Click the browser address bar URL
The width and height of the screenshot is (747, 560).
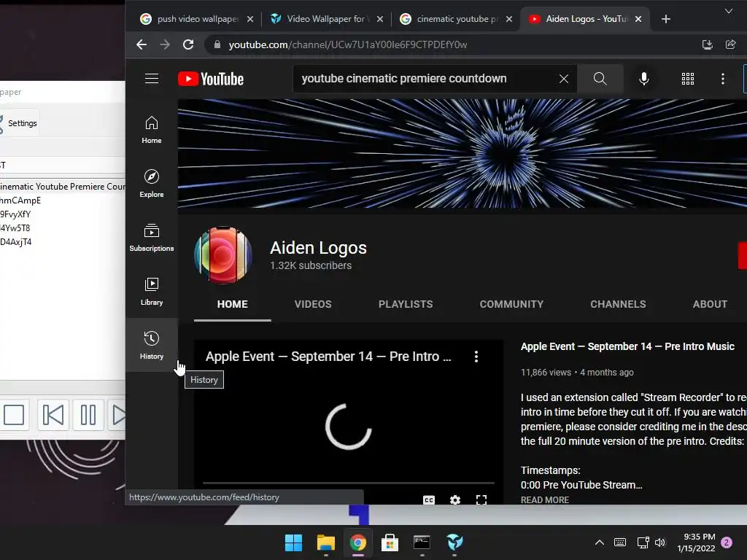click(x=348, y=44)
